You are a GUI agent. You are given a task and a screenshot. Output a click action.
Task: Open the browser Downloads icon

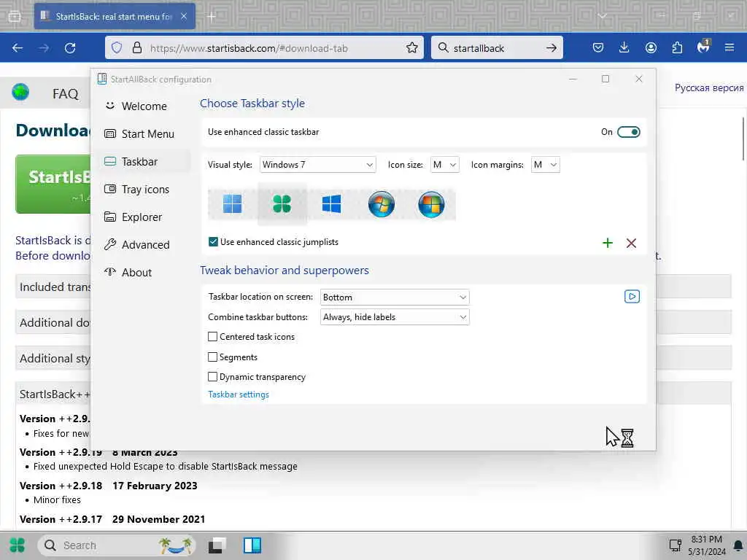point(624,47)
